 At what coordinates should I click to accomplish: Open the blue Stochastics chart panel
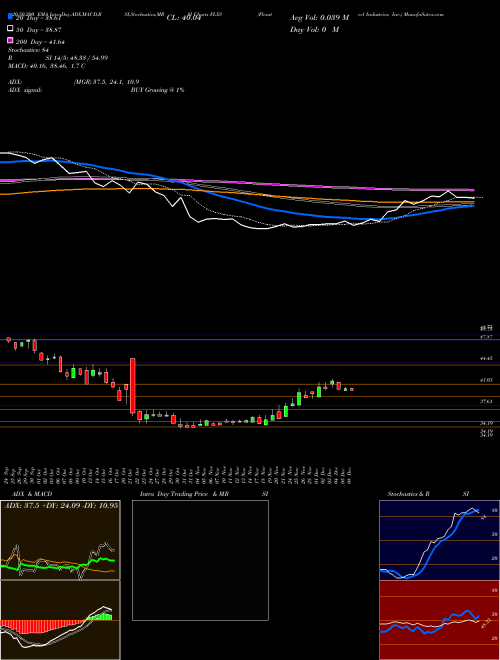click(439, 540)
